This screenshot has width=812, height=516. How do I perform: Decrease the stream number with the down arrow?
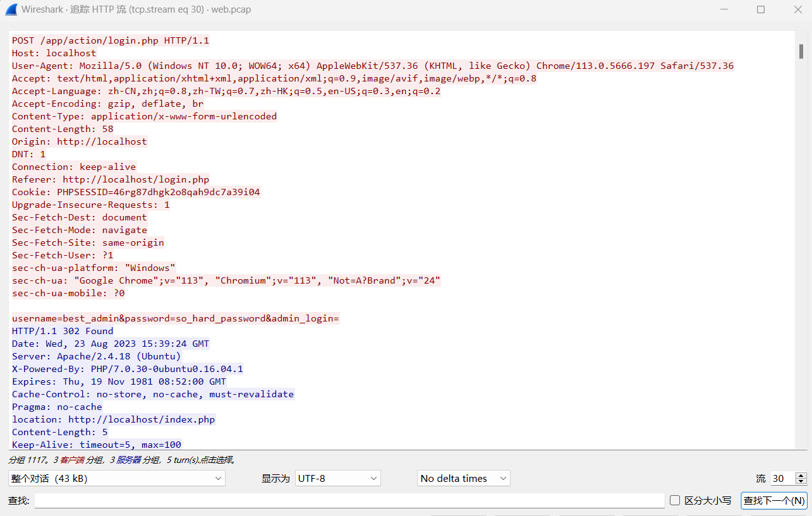point(801,482)
